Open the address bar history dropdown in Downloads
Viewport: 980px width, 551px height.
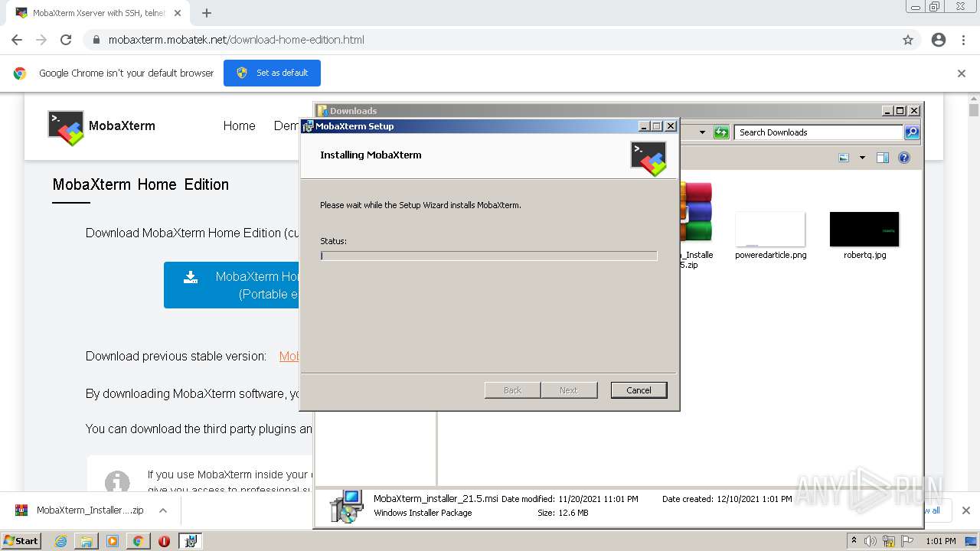click(702, 132)
